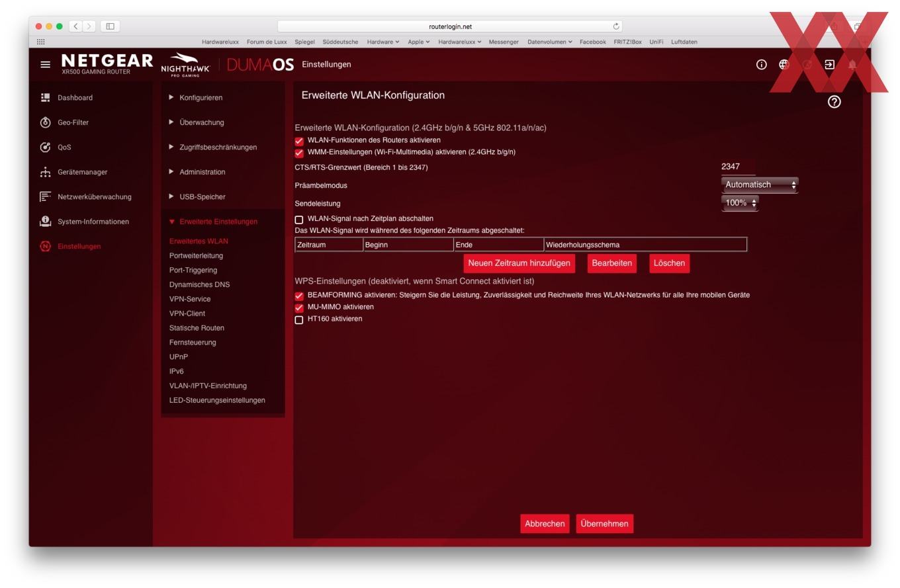Open the help question mark icon
The height and width of the screenshot is (588, 900).
(x=834, y=102)
